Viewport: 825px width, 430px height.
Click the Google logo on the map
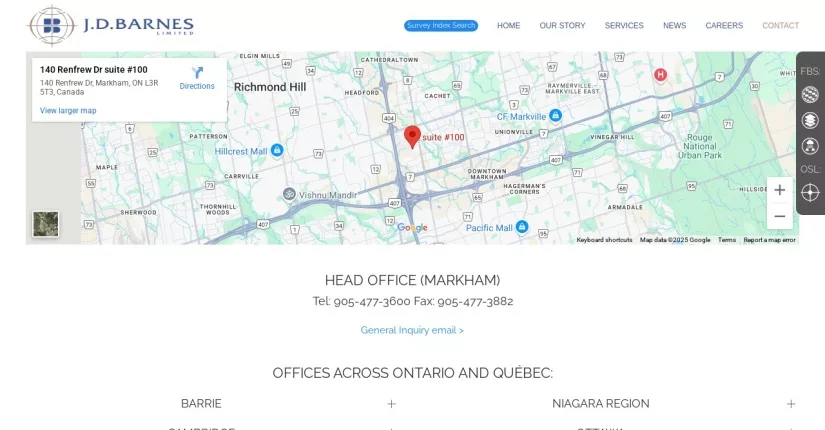pyautogui.click(x=412, y=227)
